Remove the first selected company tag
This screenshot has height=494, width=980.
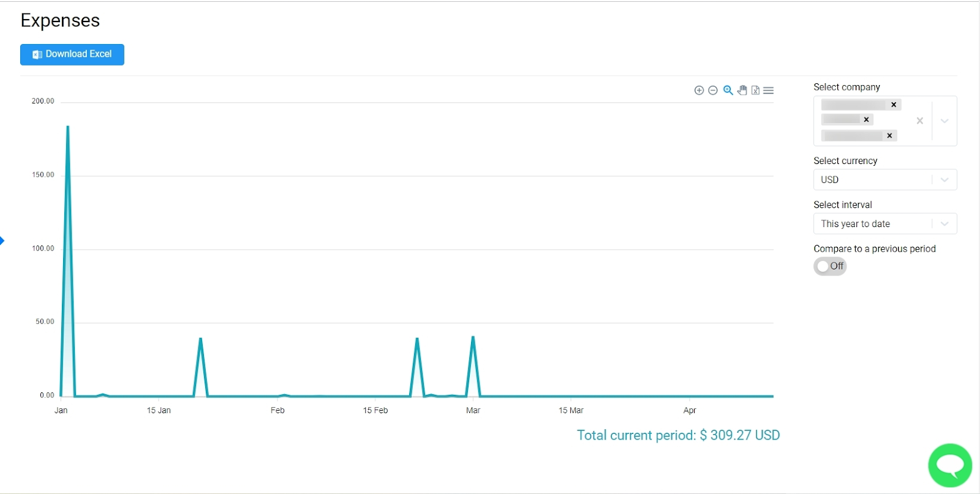tap(894, 105)
